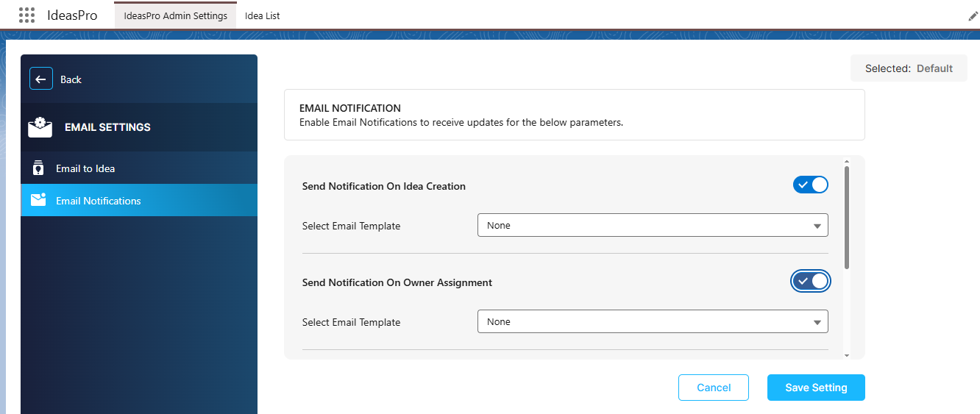Click the Email Notifications envelope icon

[x=38, y=200]
